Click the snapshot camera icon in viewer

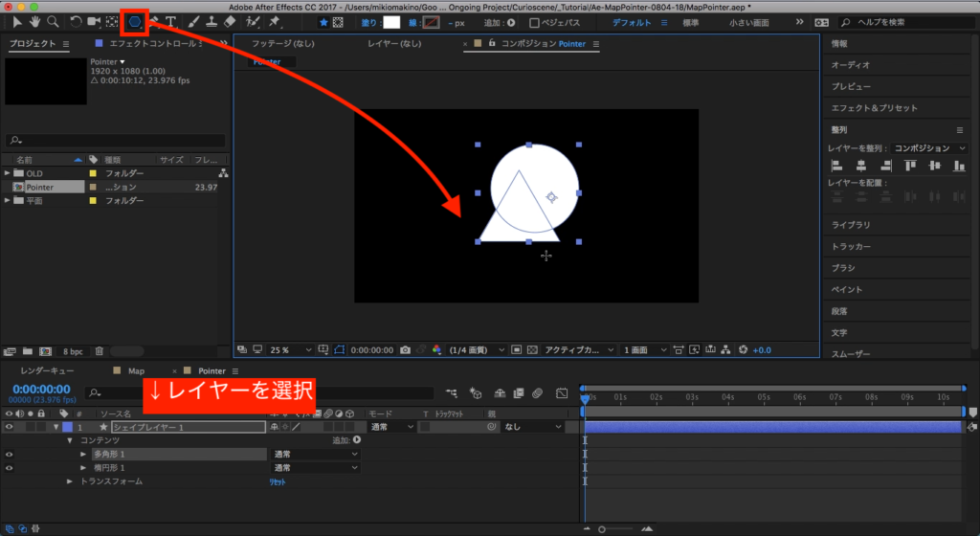tap(406, 349)
